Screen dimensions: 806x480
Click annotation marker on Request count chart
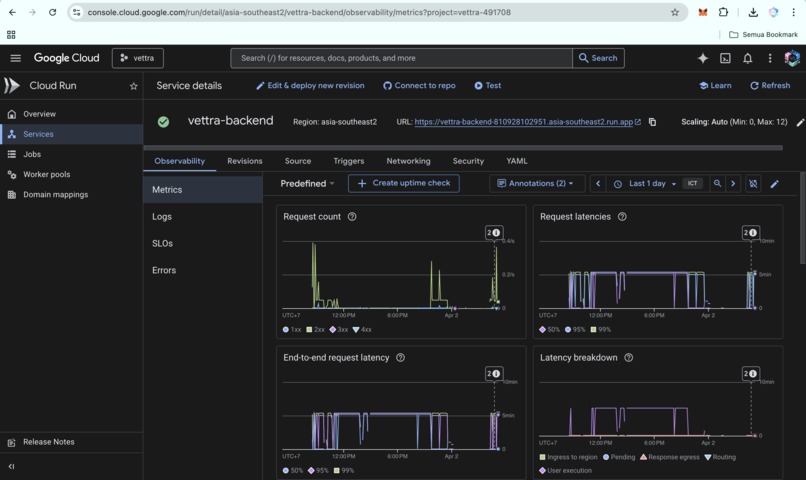494,233
